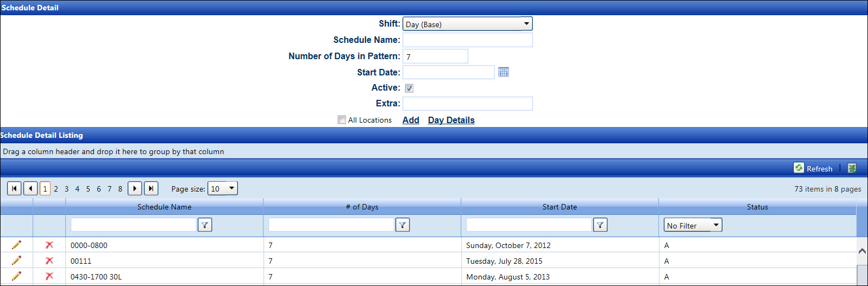Export the listing to Excel
868x286 pixels.
[852, 168]
